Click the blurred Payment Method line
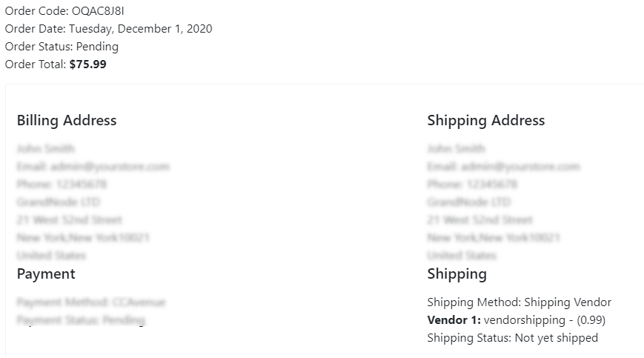644x358 pixels. [x=91, y=302]
